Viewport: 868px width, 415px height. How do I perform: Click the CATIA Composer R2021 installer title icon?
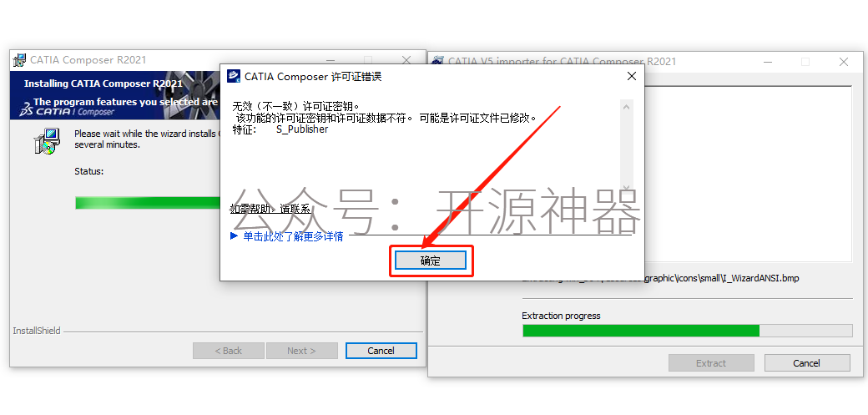click(x=19, y=60)
